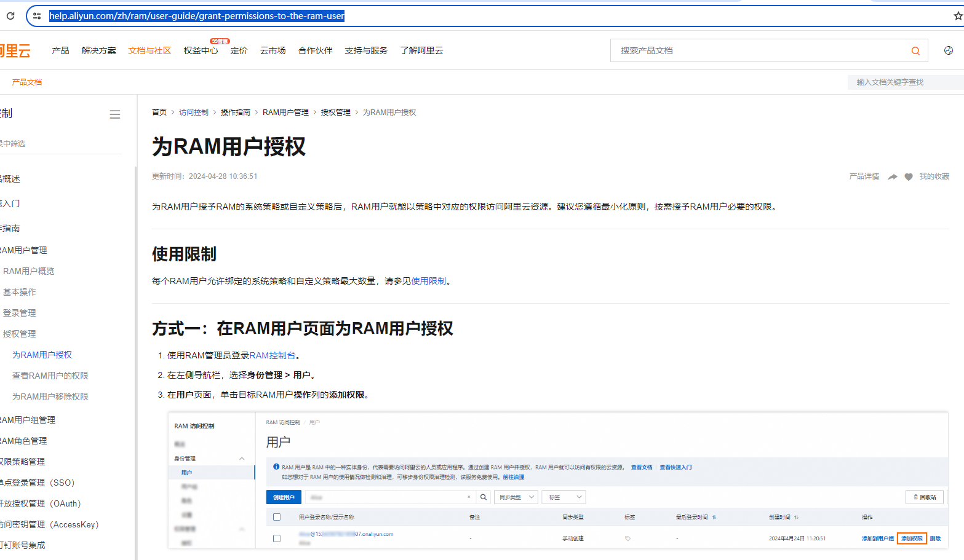Viewport: 964px width, 560px height.
Task: Go to 首页 in the breadcrumb
Action: [x=159, y=112]
